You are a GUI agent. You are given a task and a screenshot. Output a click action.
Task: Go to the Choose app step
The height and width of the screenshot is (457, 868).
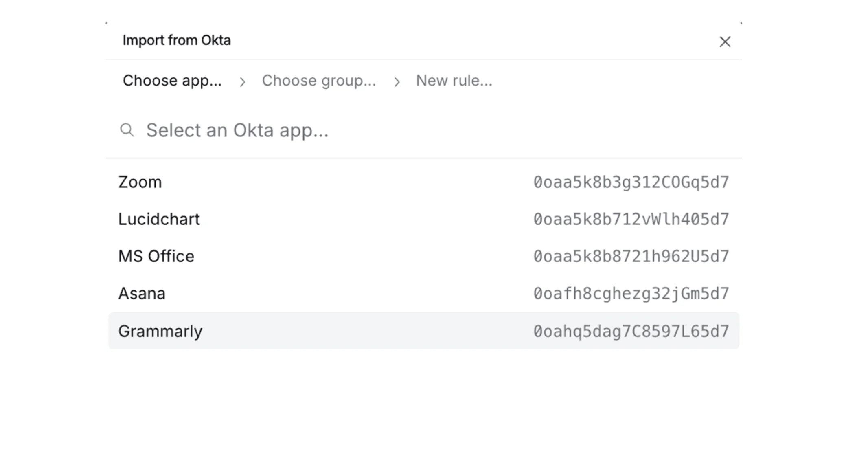click(172, 81)
